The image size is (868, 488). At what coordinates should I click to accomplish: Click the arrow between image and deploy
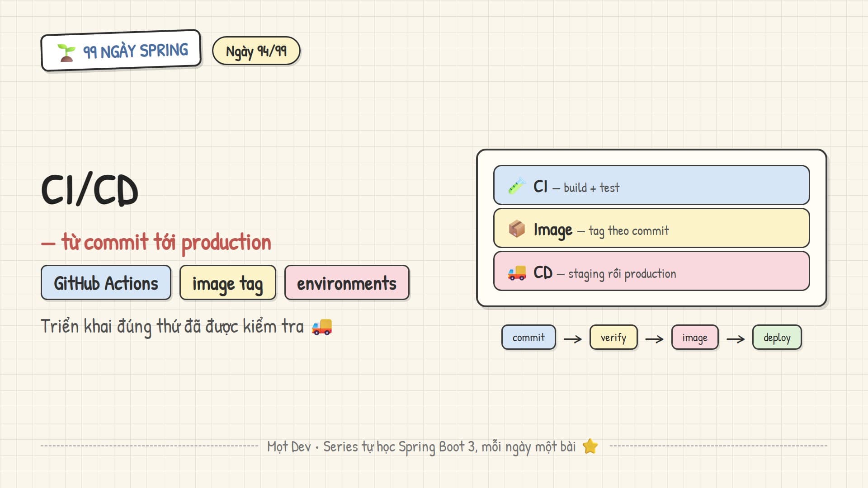tap(736, 339)
